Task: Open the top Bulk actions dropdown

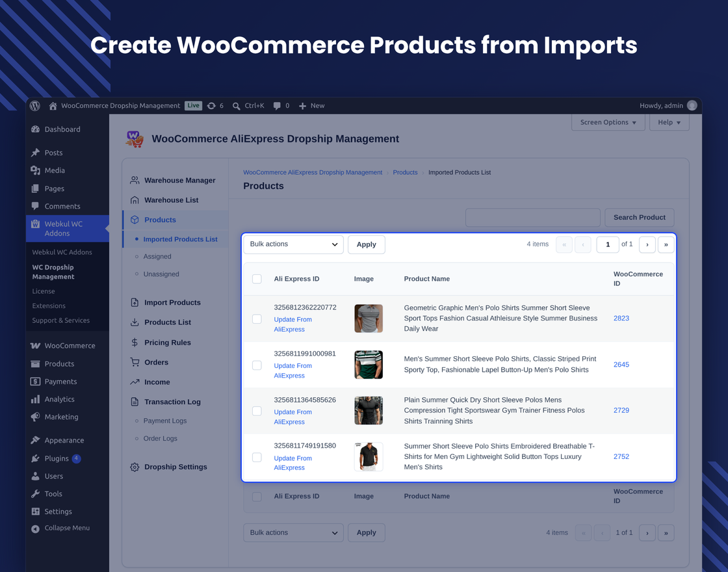Action: coord(293,244)
